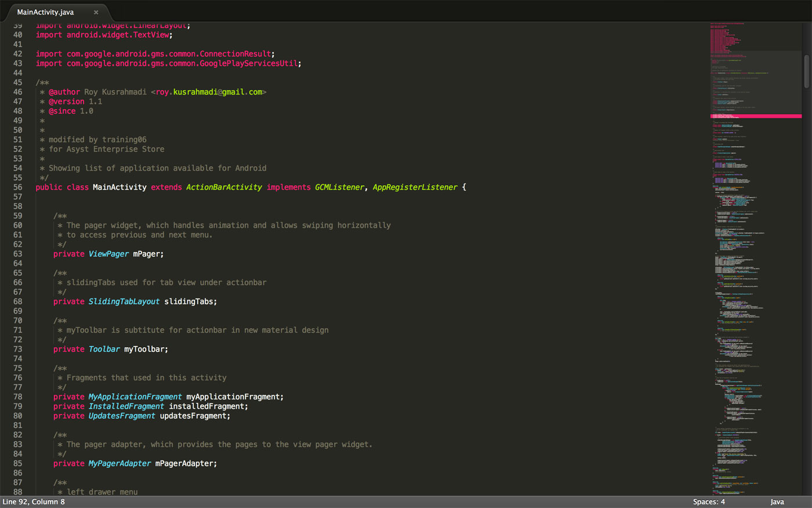Click the roy.kusrahmadi@gmail.com email address
This screenshot has width=812, height=508.
coord(209,92)
